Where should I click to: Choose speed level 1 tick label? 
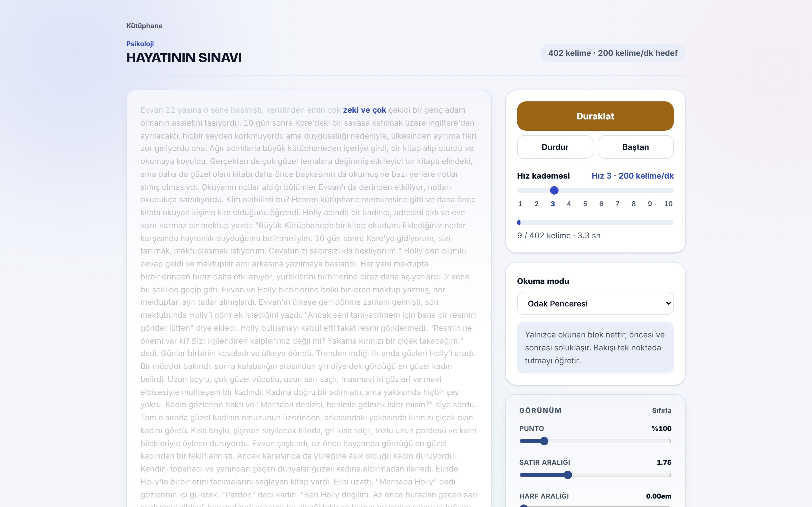[520, 204]
